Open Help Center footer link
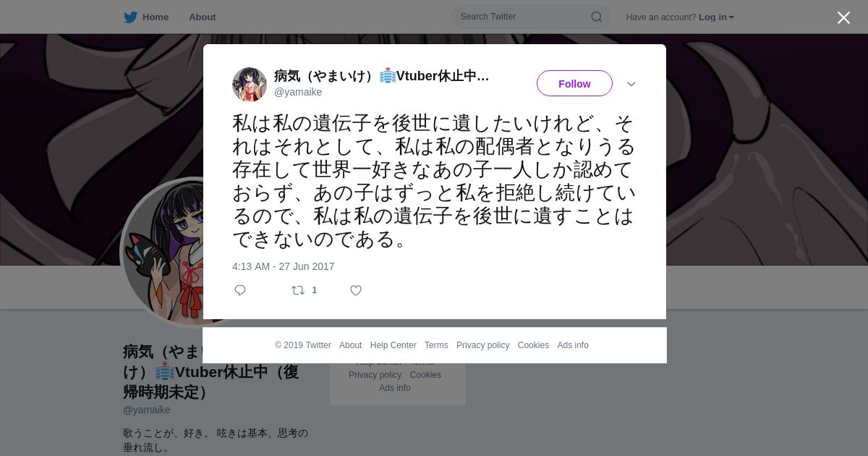The image size is (868, 456). pos(393,345)
